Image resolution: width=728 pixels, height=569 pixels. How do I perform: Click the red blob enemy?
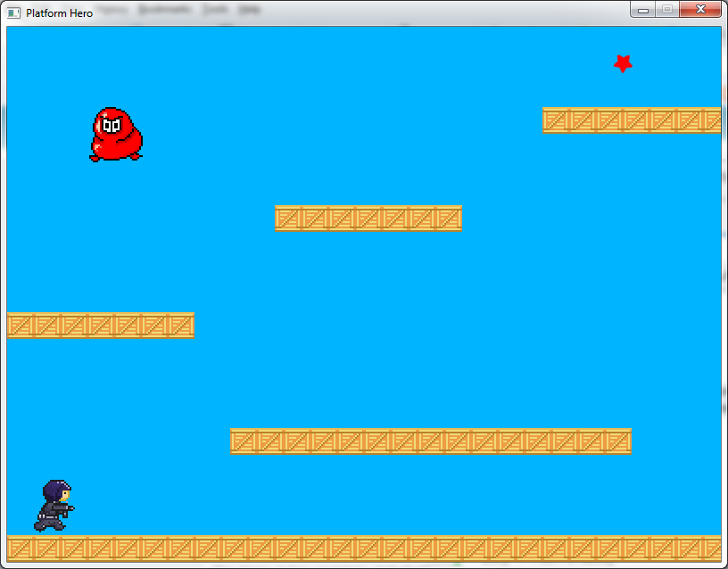[x=116, y=136]
